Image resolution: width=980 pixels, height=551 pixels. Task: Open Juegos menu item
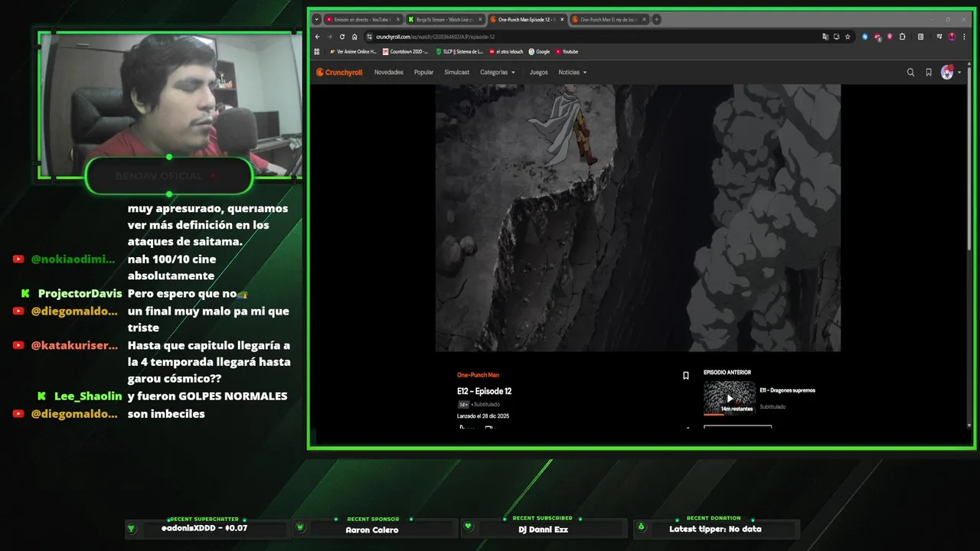click(539, 73)
